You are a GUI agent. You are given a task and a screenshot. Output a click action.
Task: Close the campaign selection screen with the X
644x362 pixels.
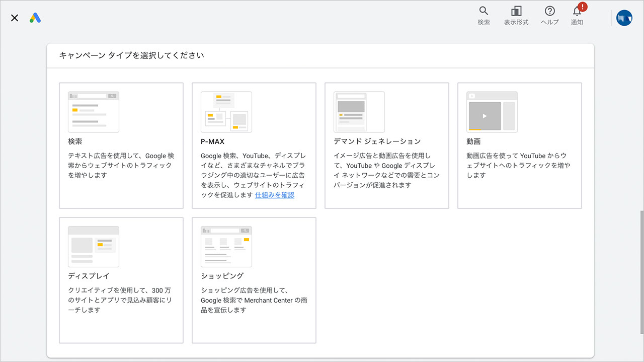14,18
